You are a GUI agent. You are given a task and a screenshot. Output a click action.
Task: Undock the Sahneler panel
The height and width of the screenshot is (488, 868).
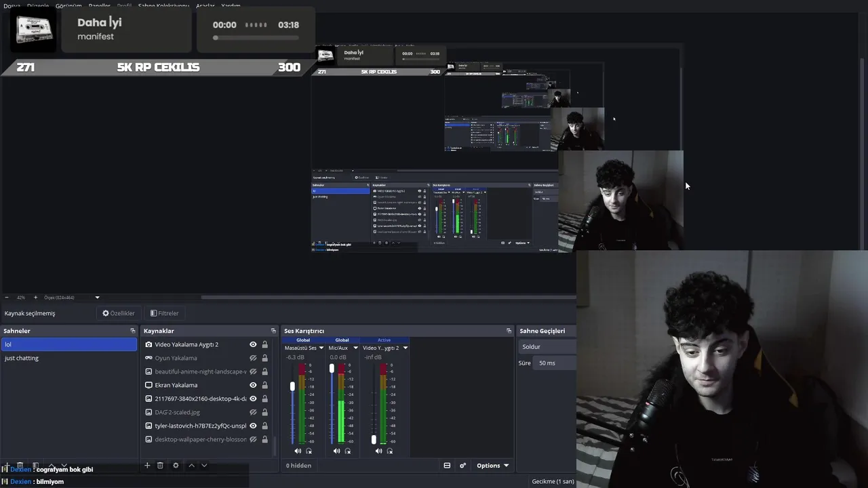click(133, 331)
